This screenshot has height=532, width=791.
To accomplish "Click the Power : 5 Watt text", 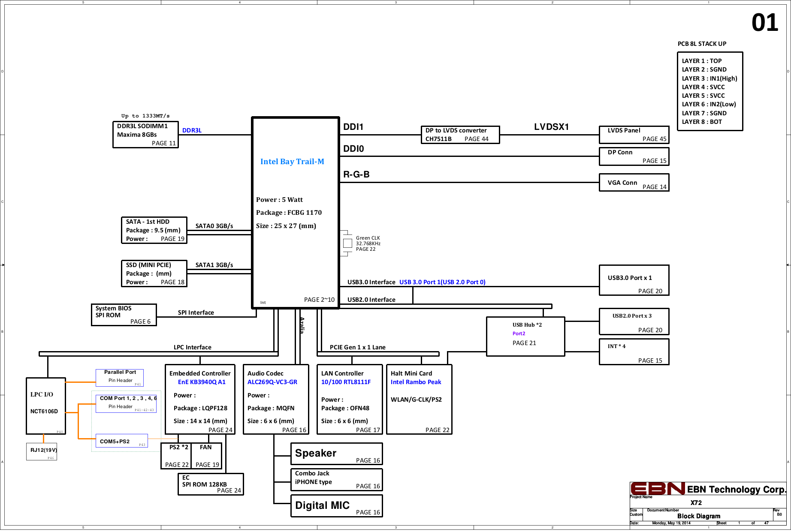I will (x=279, y=200).
